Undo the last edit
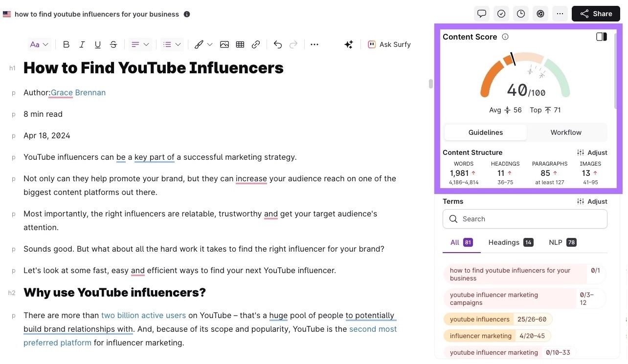628x364 pixels. (278, 44)
